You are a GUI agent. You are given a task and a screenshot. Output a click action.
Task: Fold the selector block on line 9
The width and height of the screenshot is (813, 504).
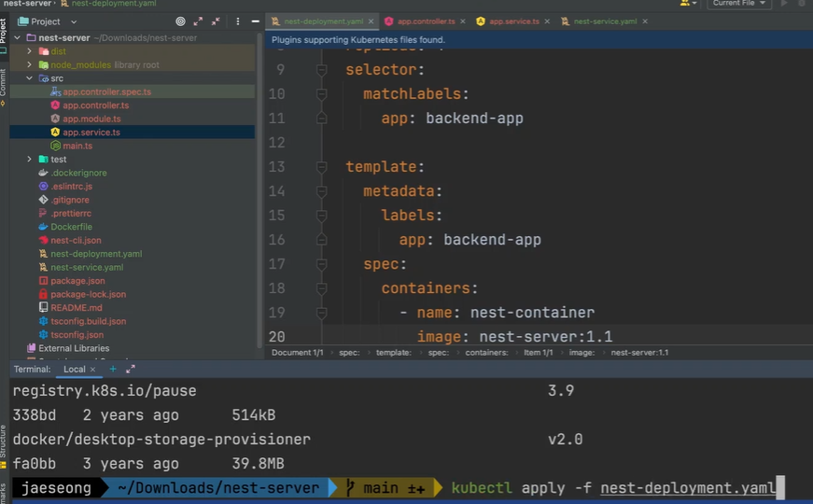(321, 69)
